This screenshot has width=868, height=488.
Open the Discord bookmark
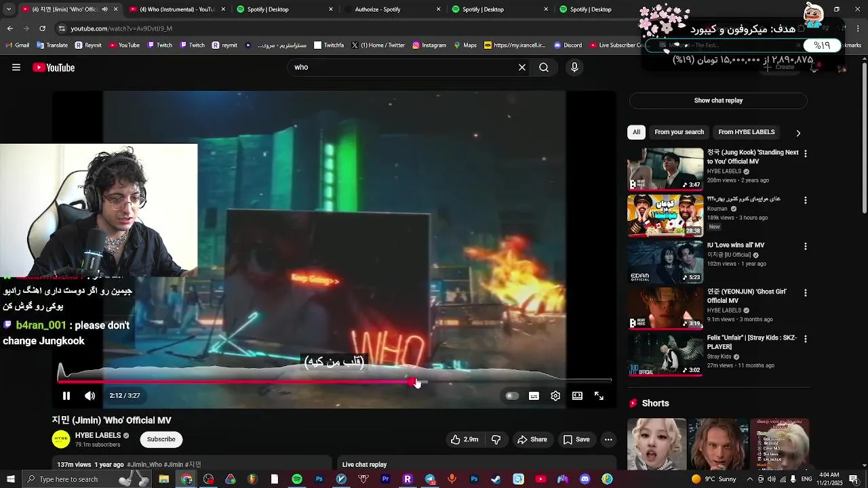tap(568, 45)
